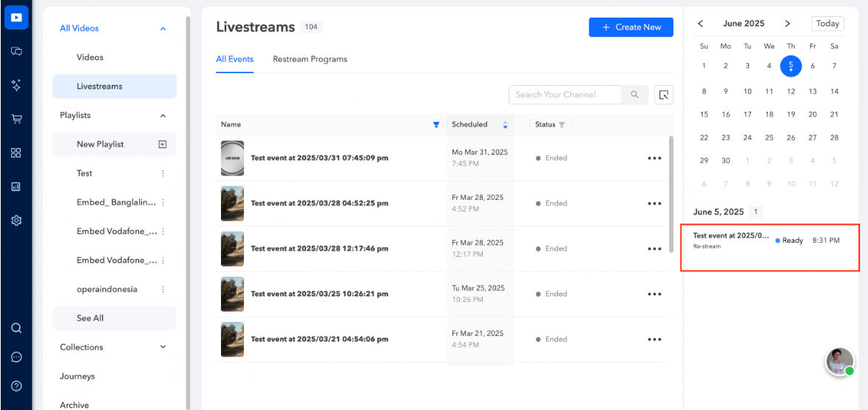Screen dimensions: 868x410
Task: Open the video library icon in left rail
Action: [16, 17]
